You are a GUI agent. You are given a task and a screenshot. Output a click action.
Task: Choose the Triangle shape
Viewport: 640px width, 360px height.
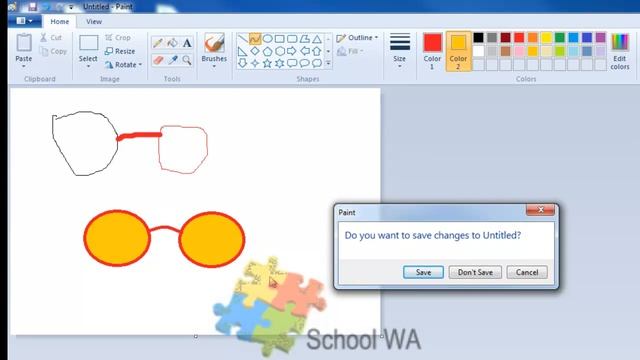(x=317, y=39)
